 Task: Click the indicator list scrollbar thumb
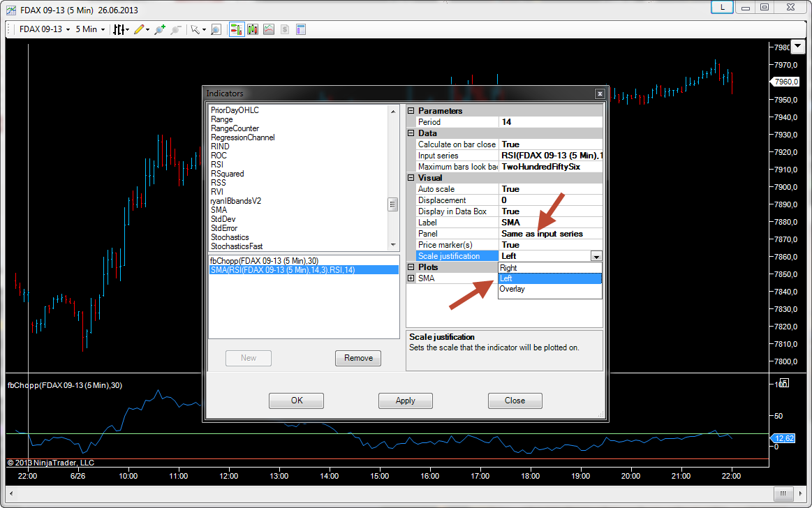(x=393, y=204)
